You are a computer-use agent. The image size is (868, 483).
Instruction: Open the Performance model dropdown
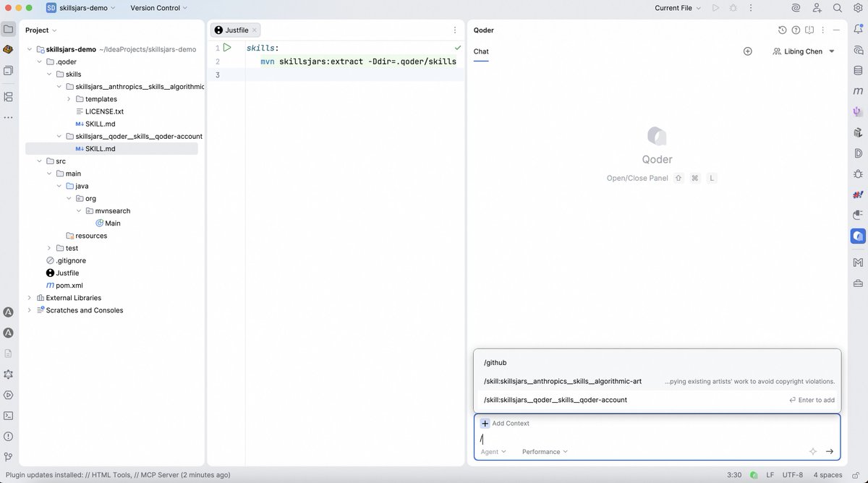pos(545,451)
